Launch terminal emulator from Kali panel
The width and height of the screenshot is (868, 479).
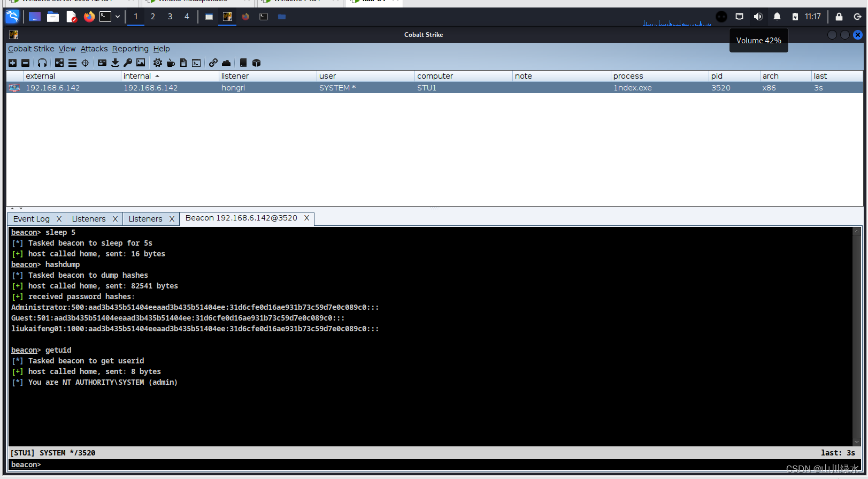pos(105,17)
